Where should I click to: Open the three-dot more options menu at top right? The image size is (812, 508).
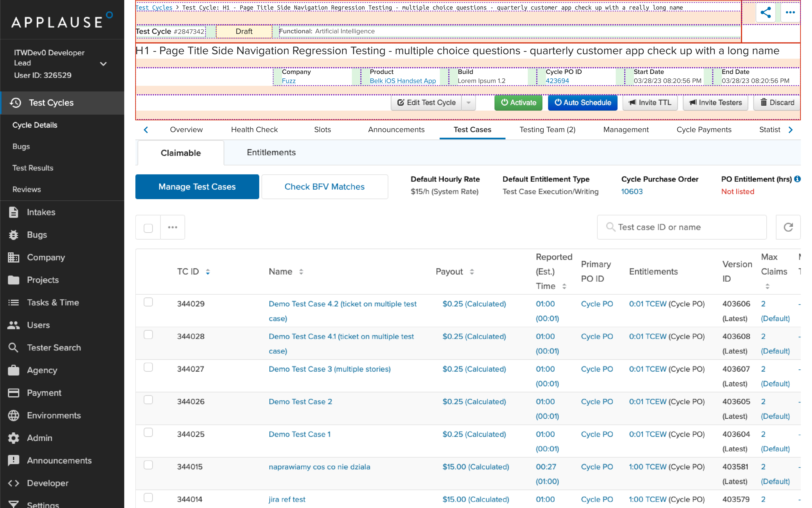(x=790, y=12)
